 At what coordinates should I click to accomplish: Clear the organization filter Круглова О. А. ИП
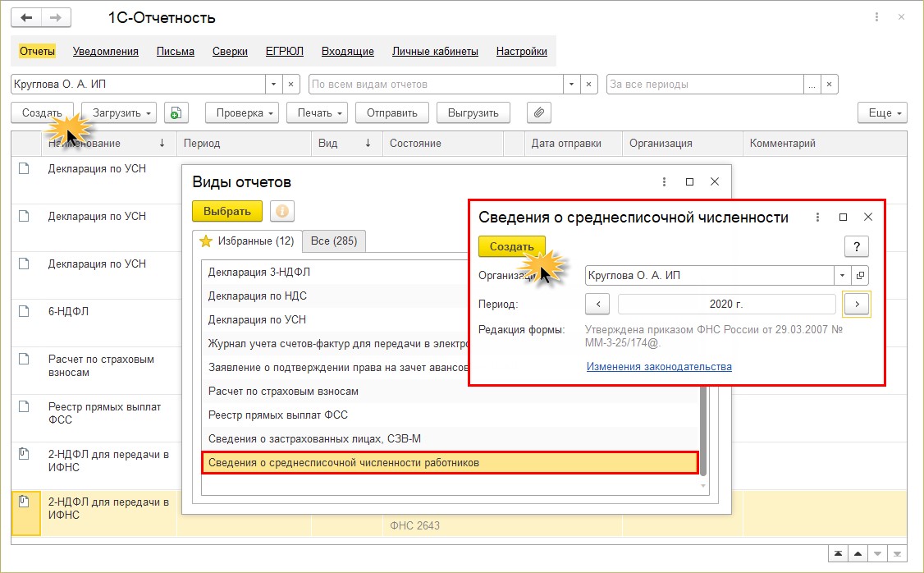[x=290, y=85]
